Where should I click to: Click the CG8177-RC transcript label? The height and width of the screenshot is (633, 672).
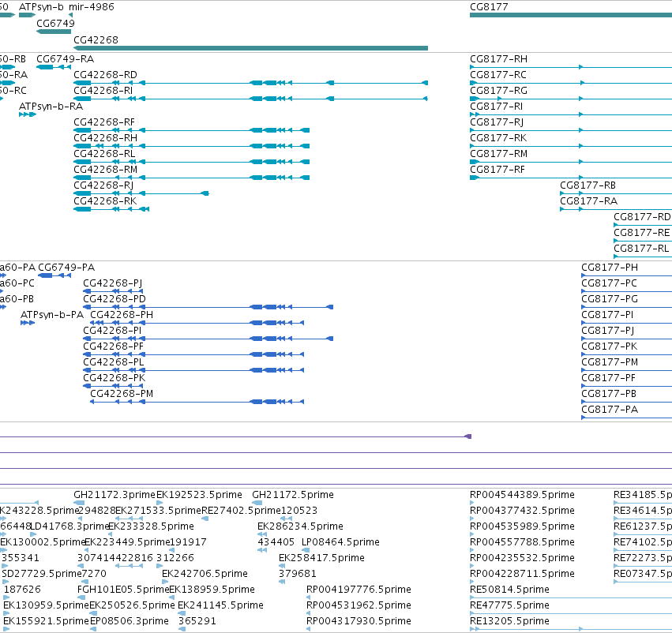coord(498,75)
